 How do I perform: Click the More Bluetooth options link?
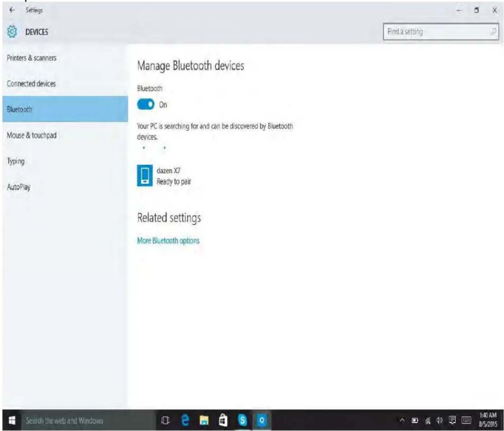pyautogui.click(x=168, y=241)
